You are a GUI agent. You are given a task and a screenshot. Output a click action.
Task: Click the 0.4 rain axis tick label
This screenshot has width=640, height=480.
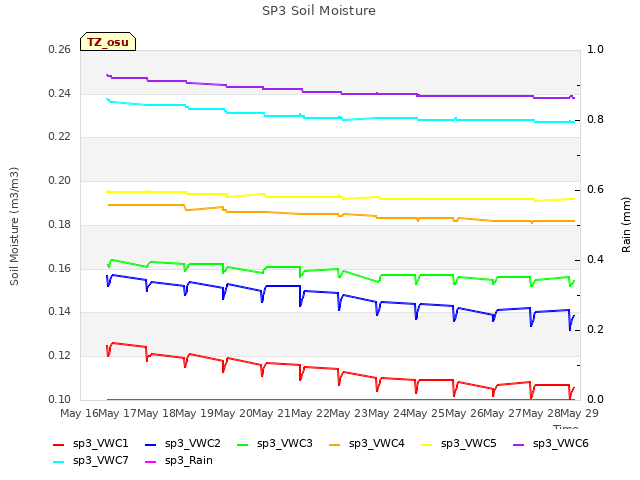tap(595, 260)
